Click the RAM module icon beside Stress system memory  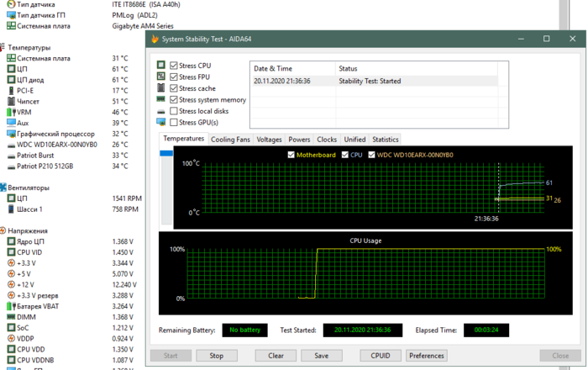pos(161,99)
